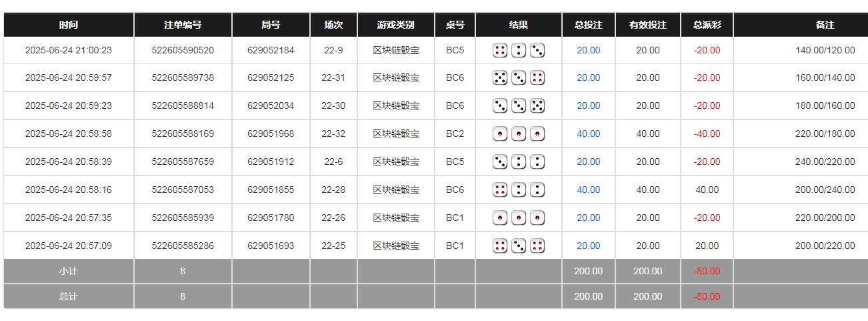Click the red -80.00 payout in the 小计 row
This screenshot has height=321, width=868.
tap(707, 271)
